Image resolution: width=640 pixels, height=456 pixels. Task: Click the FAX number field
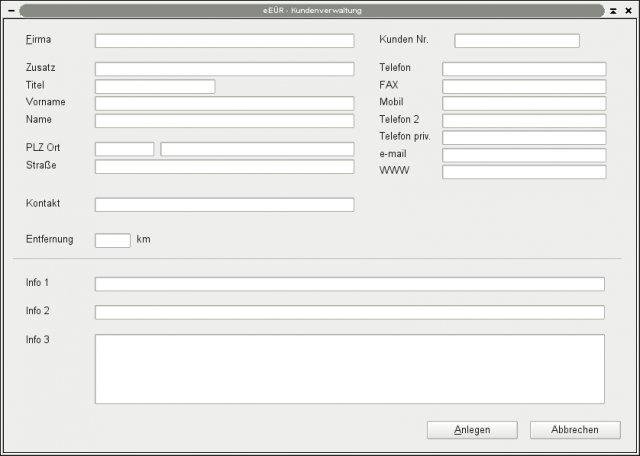coord(524,87)
